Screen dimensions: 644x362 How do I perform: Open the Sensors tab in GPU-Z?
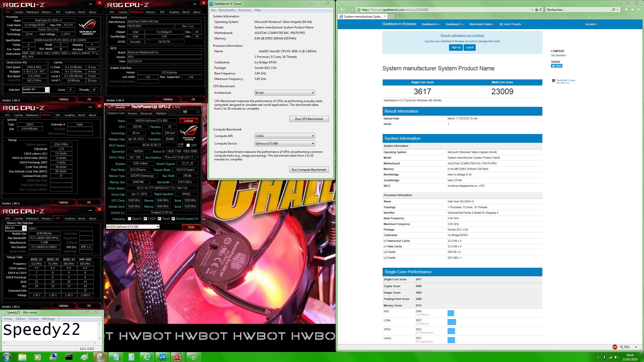click(132, 113)
